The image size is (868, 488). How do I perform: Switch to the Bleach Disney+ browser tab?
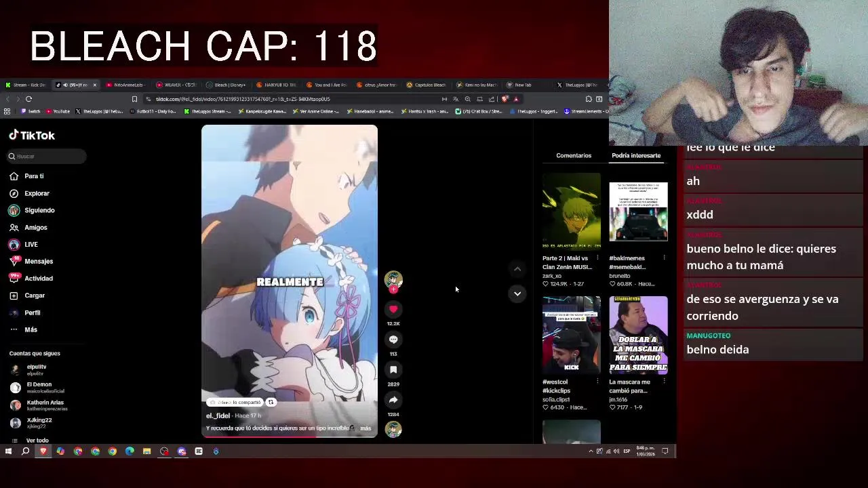pos(227,85)
